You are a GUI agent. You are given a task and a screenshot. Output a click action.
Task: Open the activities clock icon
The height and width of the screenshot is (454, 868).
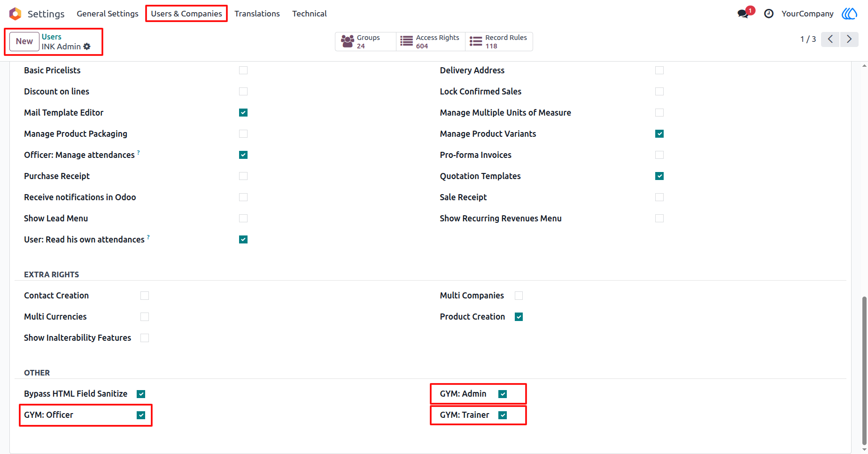(x=769, y=14)
